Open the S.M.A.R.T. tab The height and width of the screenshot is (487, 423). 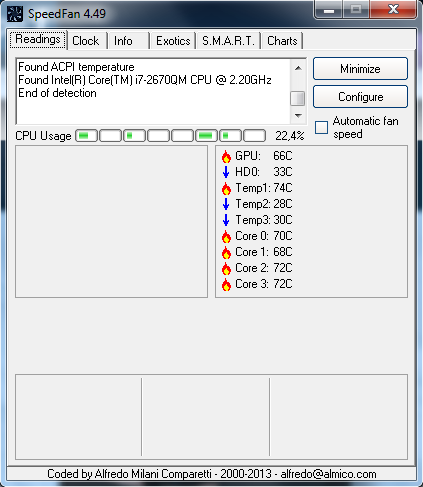pyautogui.click(x=228, y=41)
